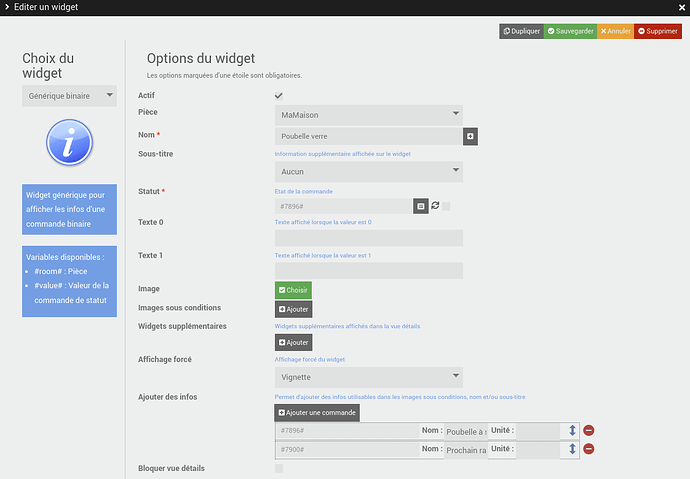Enable the Bloquer vue détails checkbox

[x=279, y=468]
